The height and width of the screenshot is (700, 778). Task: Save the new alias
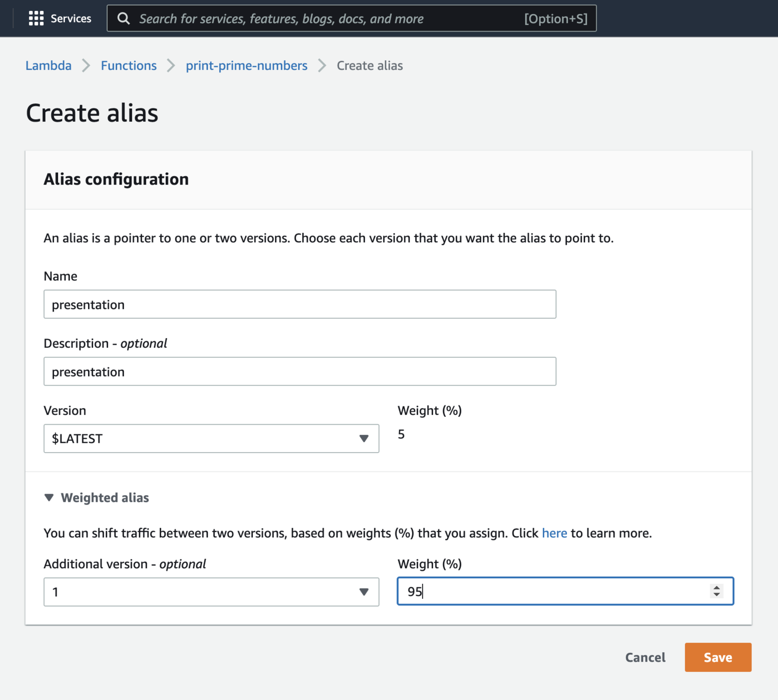pyautogui.click(x=718, y=657)
